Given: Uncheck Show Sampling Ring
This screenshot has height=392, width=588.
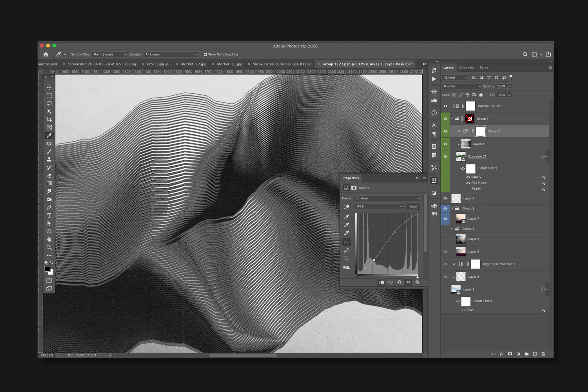Looking at the screenshot, I should click(x=205, y=54).
